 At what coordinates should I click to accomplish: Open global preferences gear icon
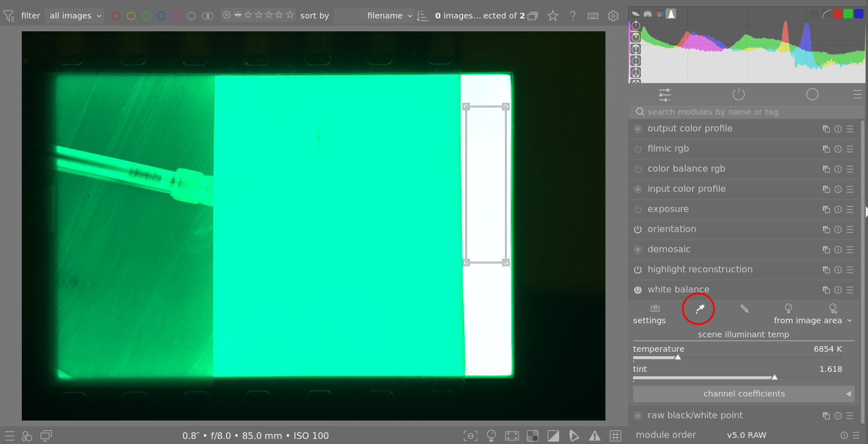point(613,16)
